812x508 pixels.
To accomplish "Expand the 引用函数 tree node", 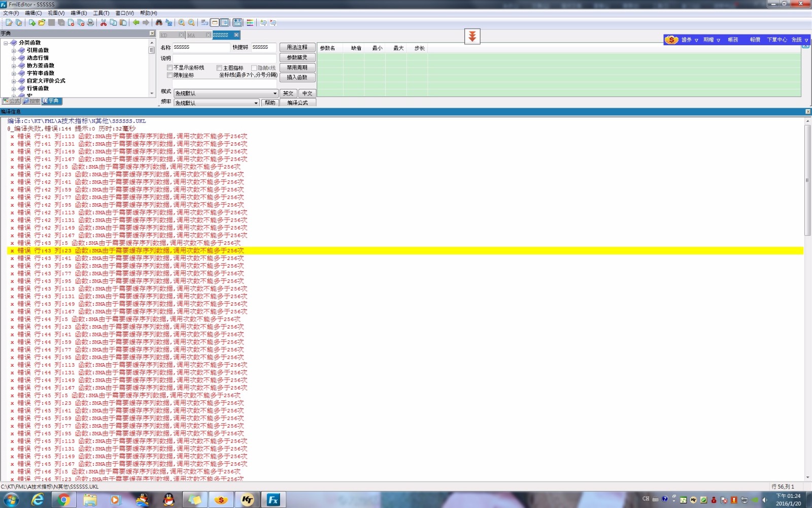I will coord(14,50).
